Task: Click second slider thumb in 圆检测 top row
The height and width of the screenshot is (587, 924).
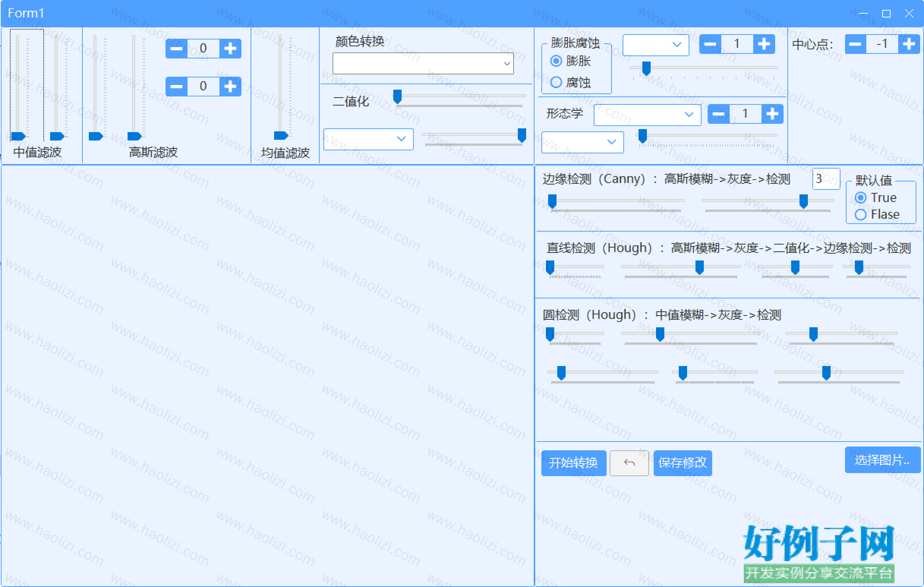Action: coord(661,335)
